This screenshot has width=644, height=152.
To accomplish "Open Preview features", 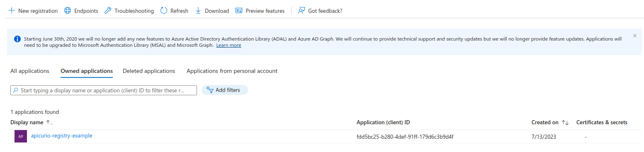I will pos(260,11).
